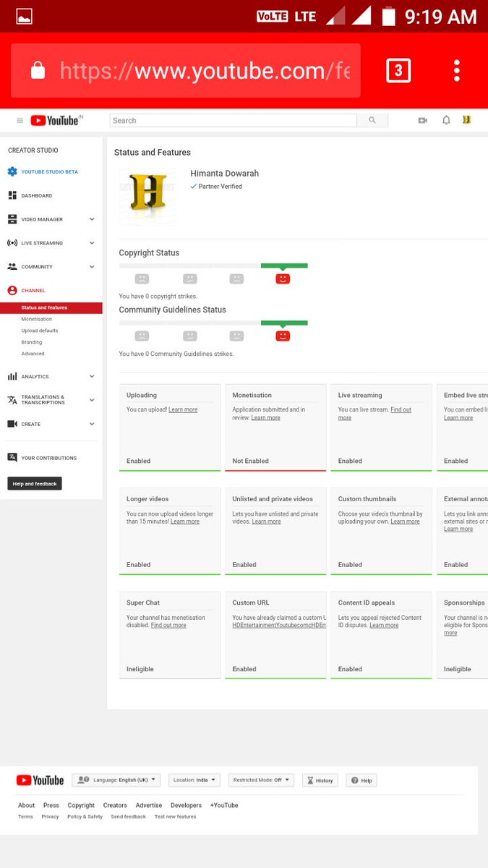488x868 pixels.
Task: Click the Translations & Transcriptions icon
Action: click(12, 400)
